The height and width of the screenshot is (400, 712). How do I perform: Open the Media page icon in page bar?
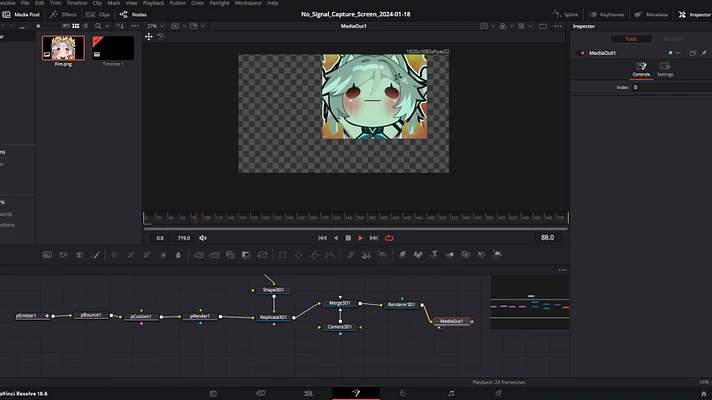(213, 393)
